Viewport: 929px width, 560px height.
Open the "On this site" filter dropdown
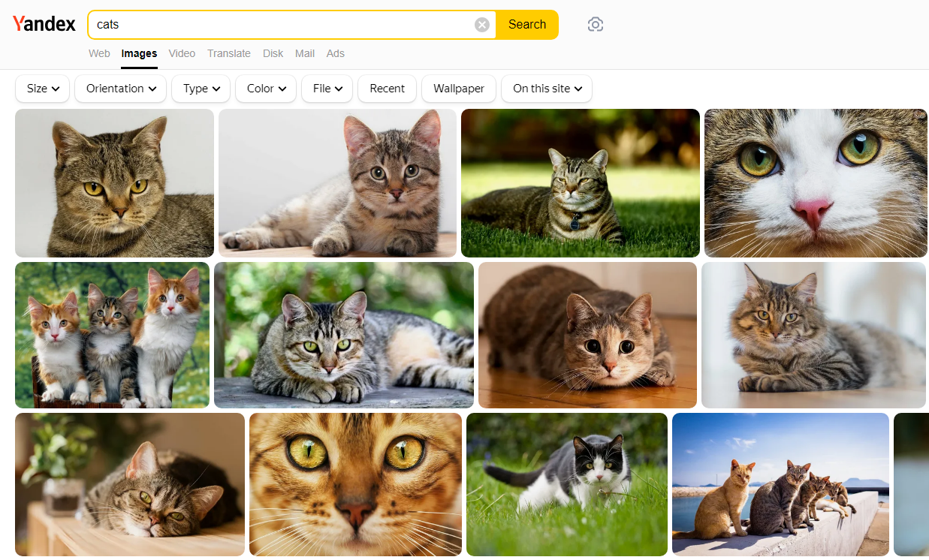point(546,89)
